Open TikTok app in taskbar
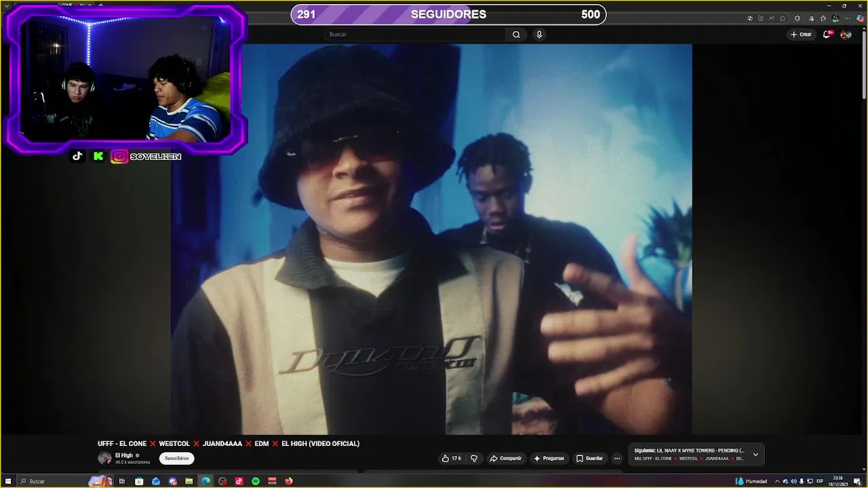Image resolution: width=868 pixels, height=488 pixels. (239, 481)
